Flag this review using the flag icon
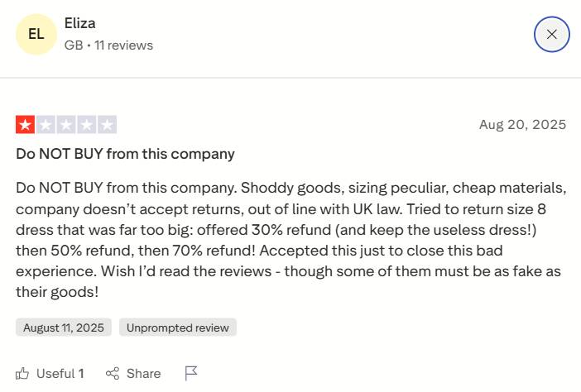The width and height of the screenshot is (581, 392). 191,374
